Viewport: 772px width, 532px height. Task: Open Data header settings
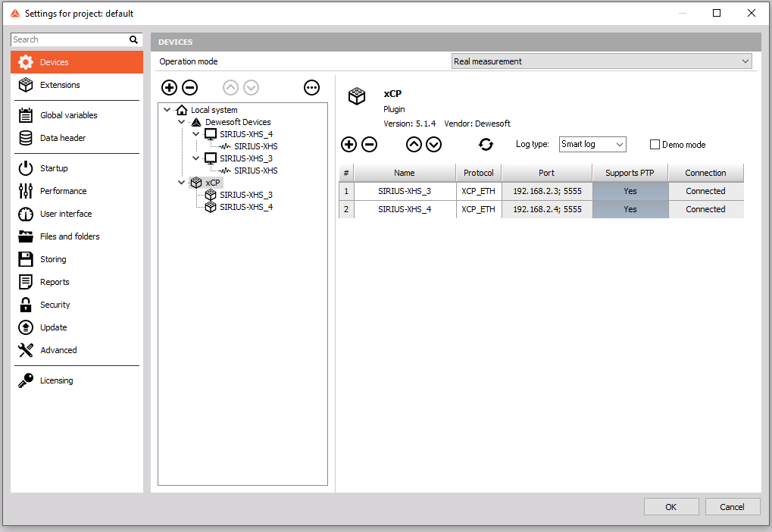pos(77,138)
